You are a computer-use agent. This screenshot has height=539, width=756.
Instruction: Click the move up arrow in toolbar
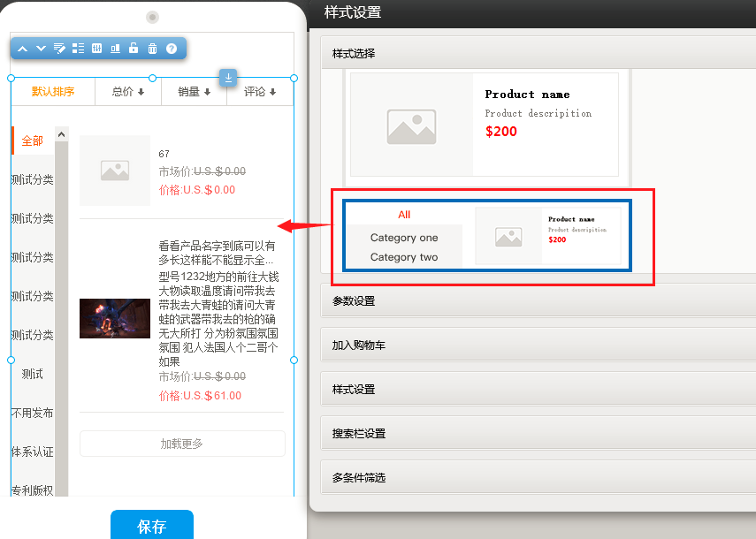pos(23,49)
